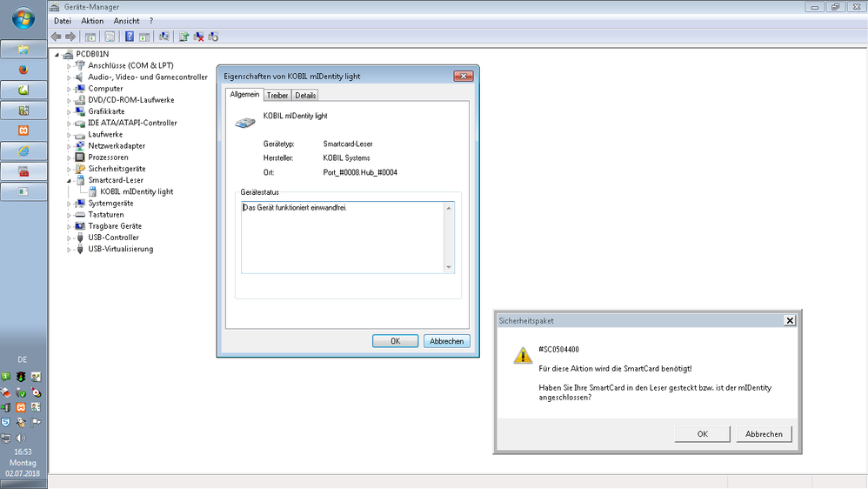The height and width of the screenshot is (489, 868).
Task: Select the Tragbare Geräte tree item
Action: pos(115,226)
